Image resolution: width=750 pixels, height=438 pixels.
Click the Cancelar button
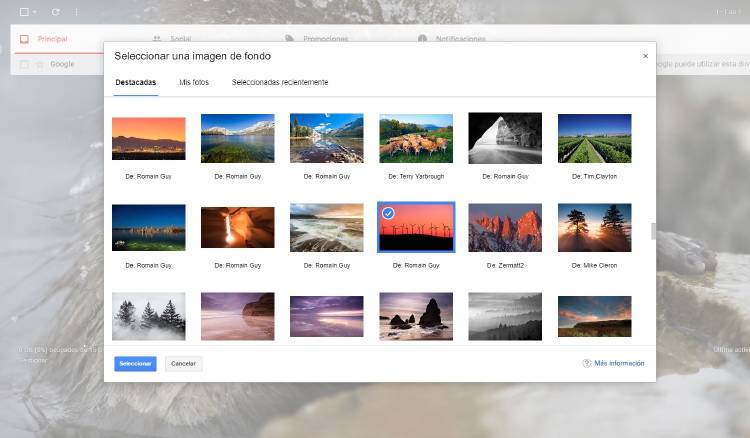183,363
